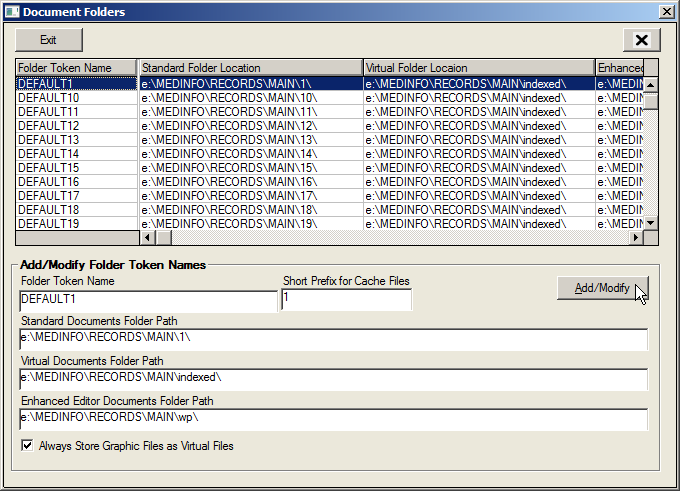Click the e:\MEDINFO\RECORDS\MAIN\18\ cell
The height and width of the screenshot is (491, 680).
251,209
